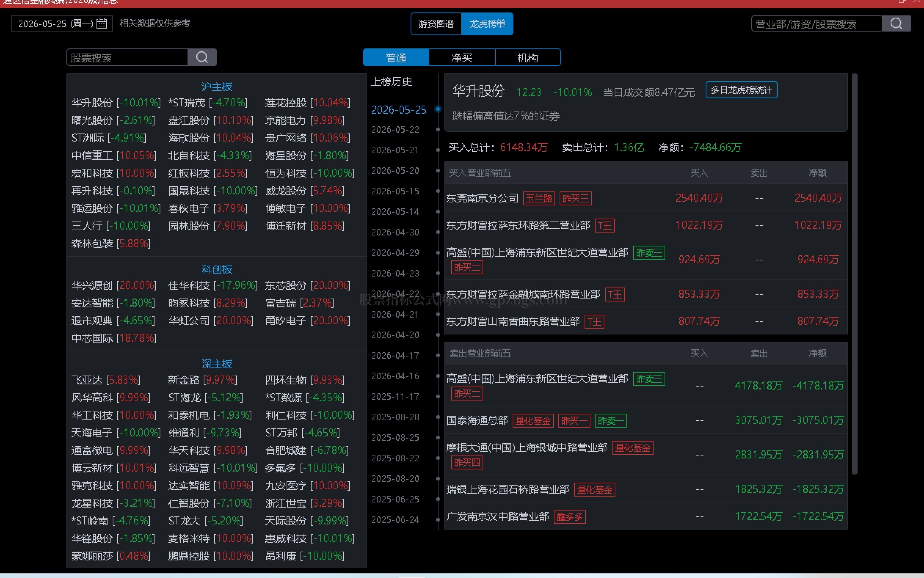Viewport: 924px width, 578px height.
Task: Select stock 鹏鼎控股 in the list
Action: (211, 556)
